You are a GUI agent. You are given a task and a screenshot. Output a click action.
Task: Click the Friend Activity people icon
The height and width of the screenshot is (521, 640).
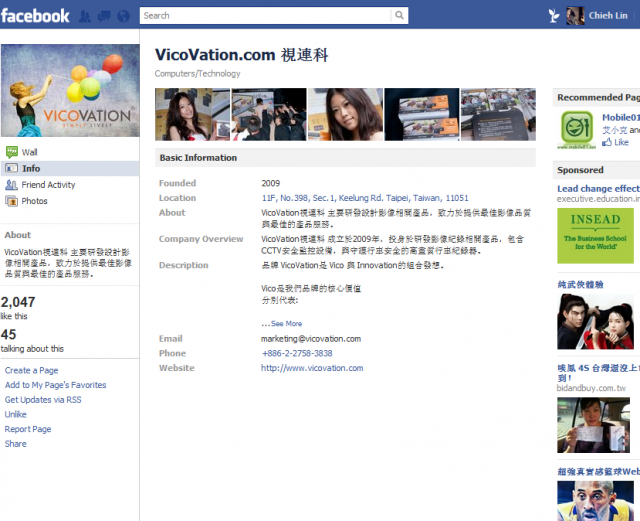(x=11, y=185)
